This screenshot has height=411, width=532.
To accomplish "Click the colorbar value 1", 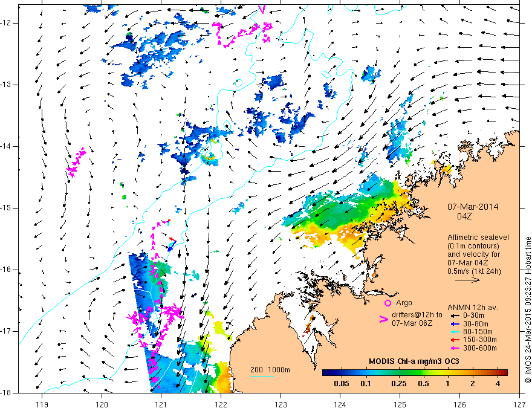I will pyautogui.click(x=447, y=384).
